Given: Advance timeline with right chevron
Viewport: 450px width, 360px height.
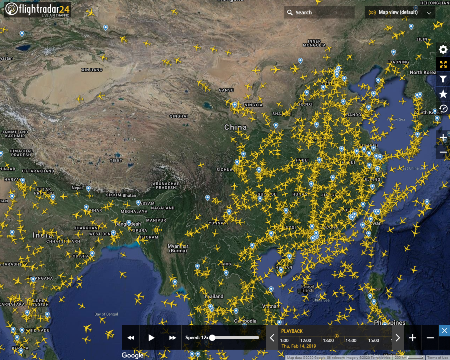Looking at the screenshot, I should 398,338.
